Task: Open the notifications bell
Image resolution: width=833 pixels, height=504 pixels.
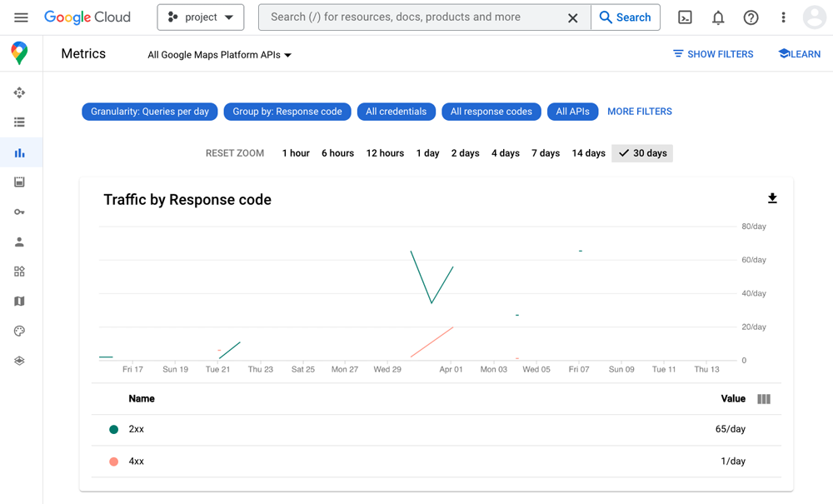Action: point(717,17)
